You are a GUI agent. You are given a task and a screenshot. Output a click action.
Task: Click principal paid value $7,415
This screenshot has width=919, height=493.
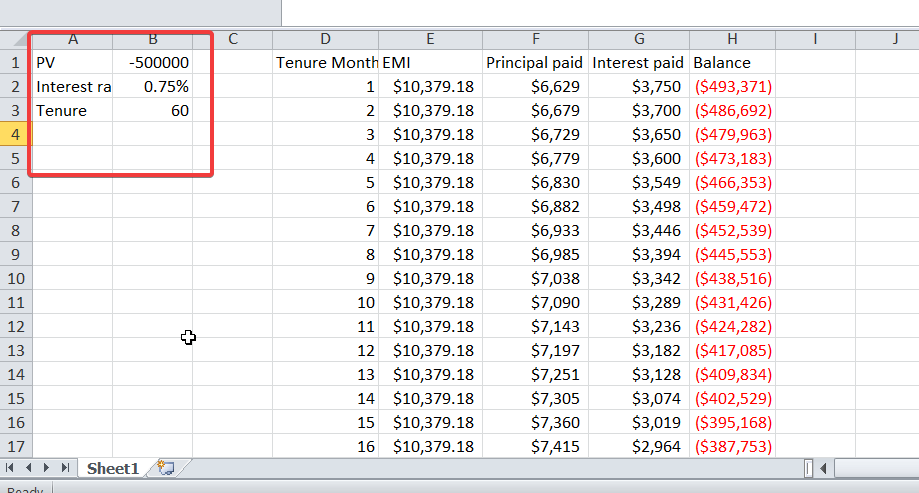click(x=536, y=446)
